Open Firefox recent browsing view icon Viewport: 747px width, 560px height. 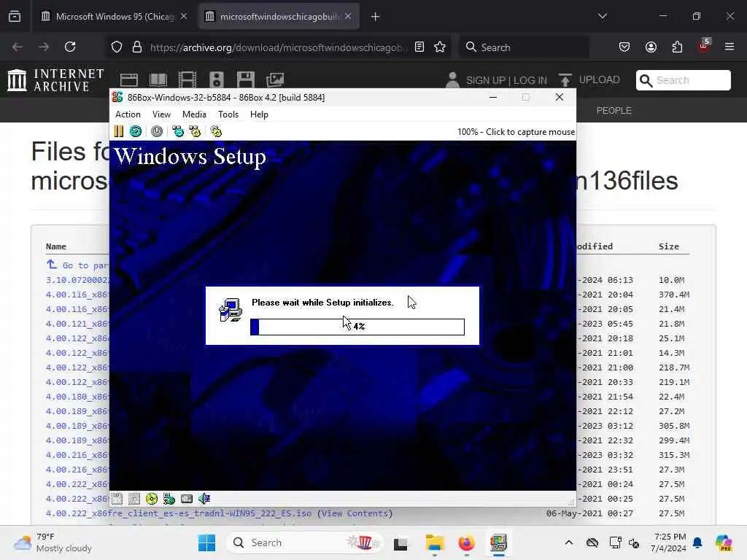pos(15,17)
